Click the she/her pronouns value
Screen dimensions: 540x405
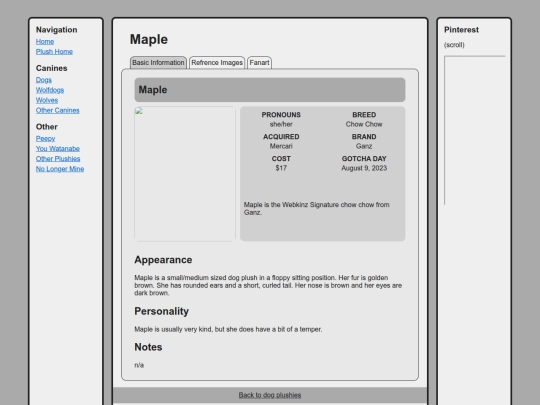click(281, 124)
